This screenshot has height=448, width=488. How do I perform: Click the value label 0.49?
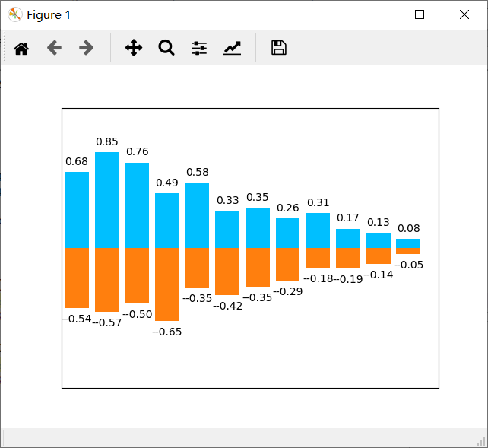click(x=167, y=183)
